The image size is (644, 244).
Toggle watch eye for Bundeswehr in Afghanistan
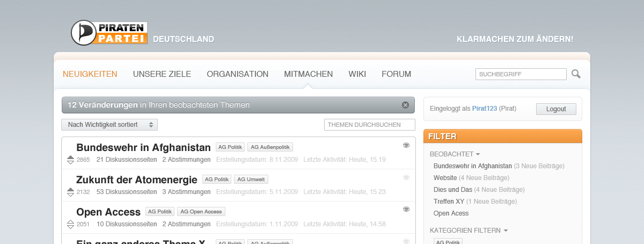(406, 145)
